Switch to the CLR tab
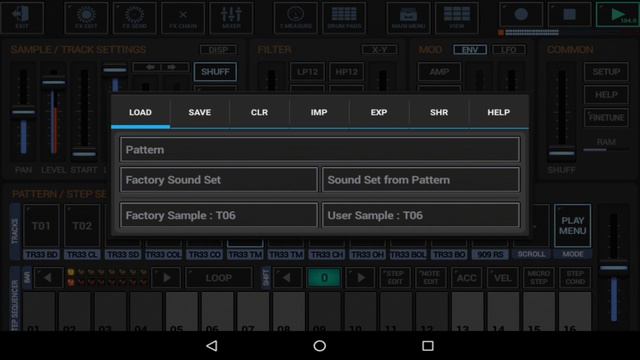The height and width of the screenshot is (360, 640). [x=259, y=112]
